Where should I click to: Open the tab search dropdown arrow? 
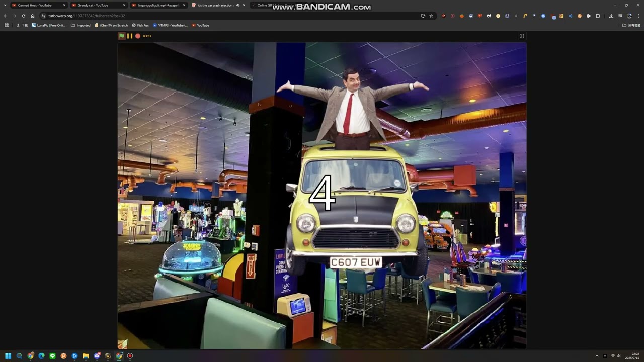(x=5, y=5)
